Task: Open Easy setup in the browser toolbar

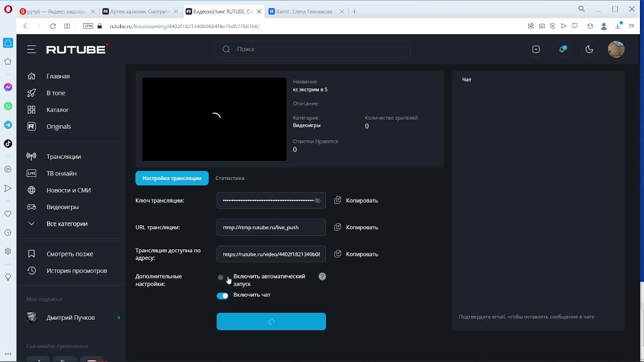Action: (631, 26)
